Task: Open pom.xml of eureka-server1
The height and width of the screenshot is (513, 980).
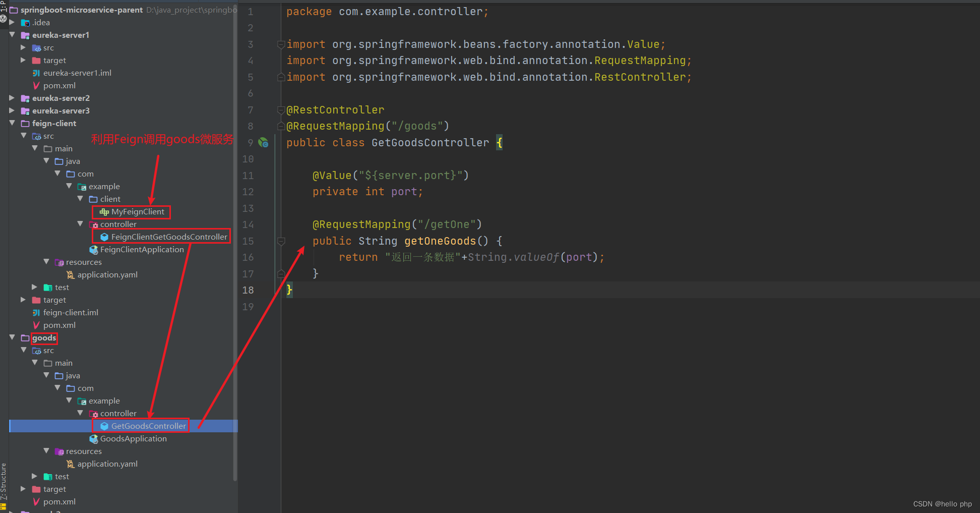Action: 59,86
